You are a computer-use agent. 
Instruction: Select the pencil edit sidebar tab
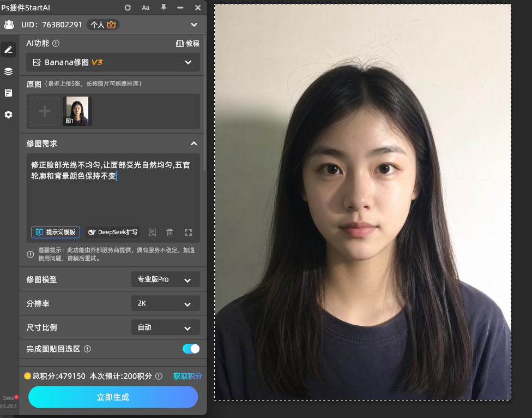(x=9, y=50)
